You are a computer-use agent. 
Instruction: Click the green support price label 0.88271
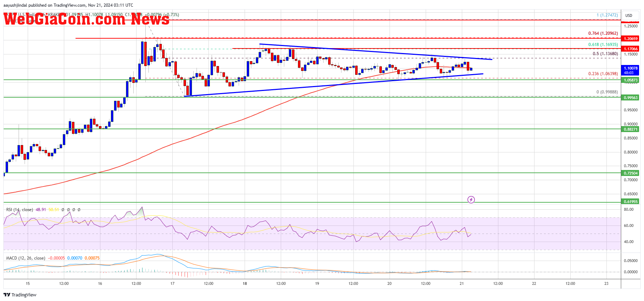(630, 129)
